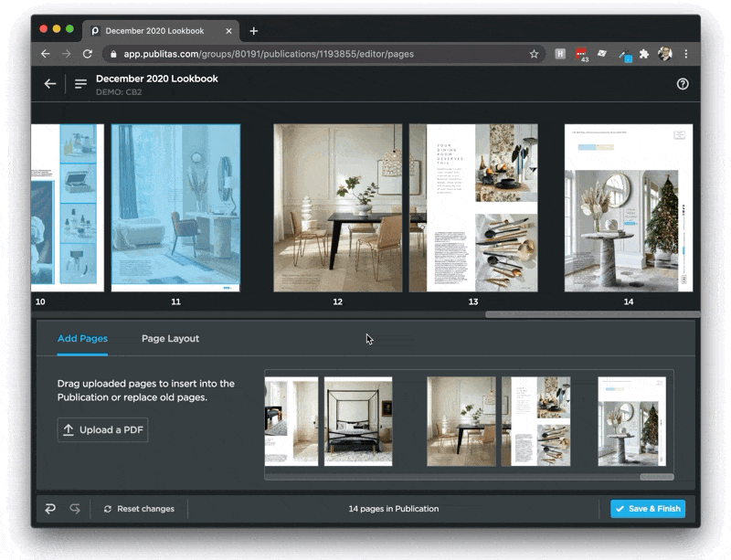
Task: Click the canopy bed uploaded page thumbnail
Action: pyautogui.click(x=358, y=421)
